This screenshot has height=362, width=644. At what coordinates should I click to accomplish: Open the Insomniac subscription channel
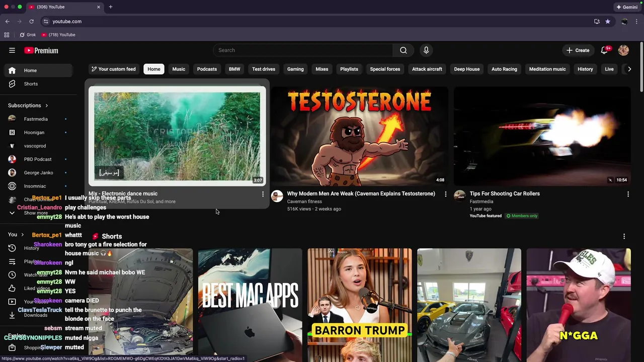pos(35,186)
